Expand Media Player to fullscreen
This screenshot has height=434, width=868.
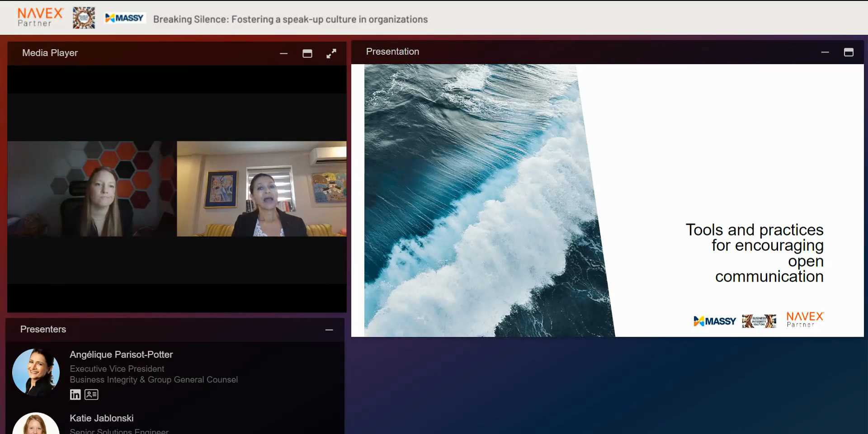pos(331,53)
